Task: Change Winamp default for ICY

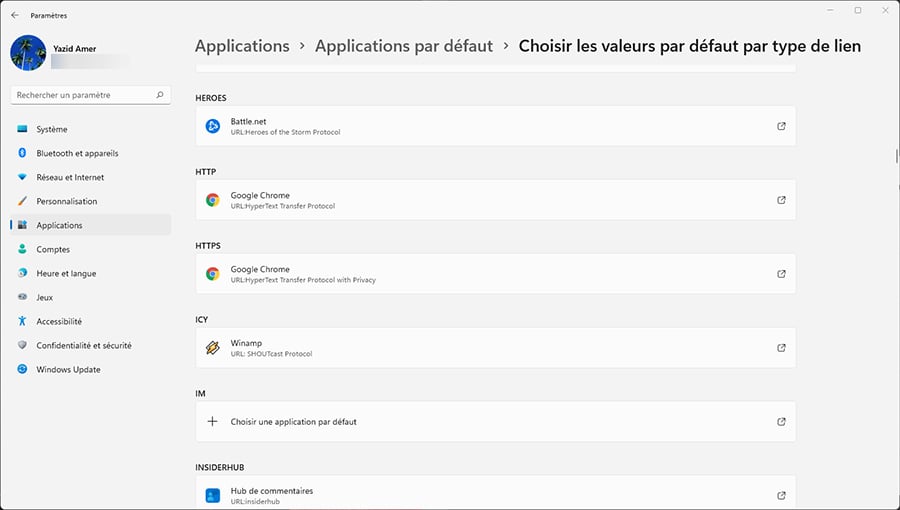Action: click(x=495, y=348)
